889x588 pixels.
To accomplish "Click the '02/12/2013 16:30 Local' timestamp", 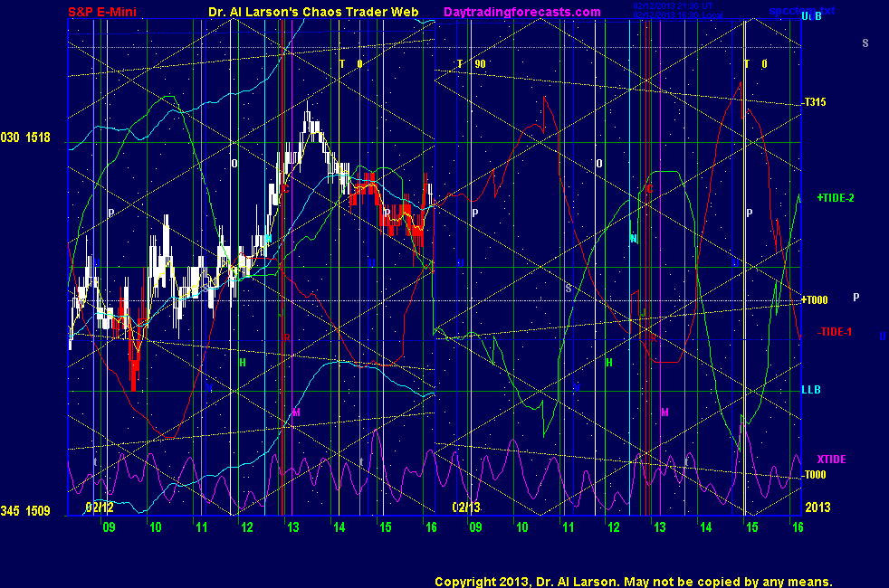I will point(677,15).
